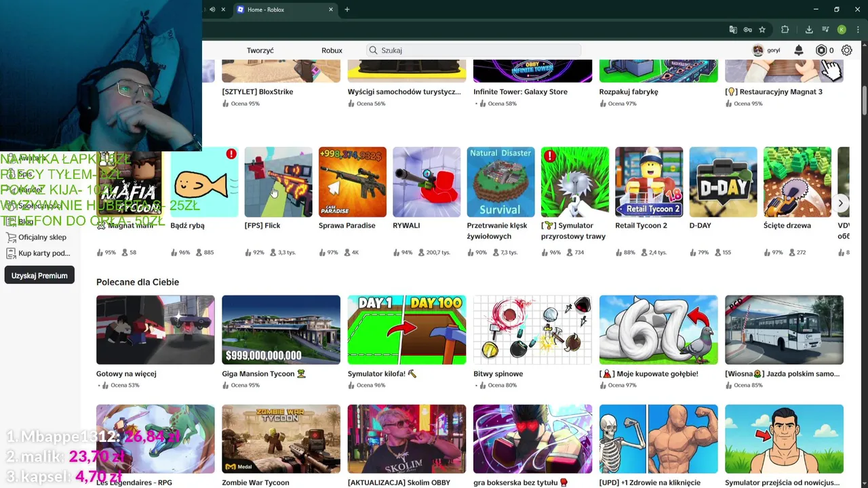This screenshot has width=868, height=488.
Task: Open the D-DAY game thumbnail
Action: click(723, 182)
